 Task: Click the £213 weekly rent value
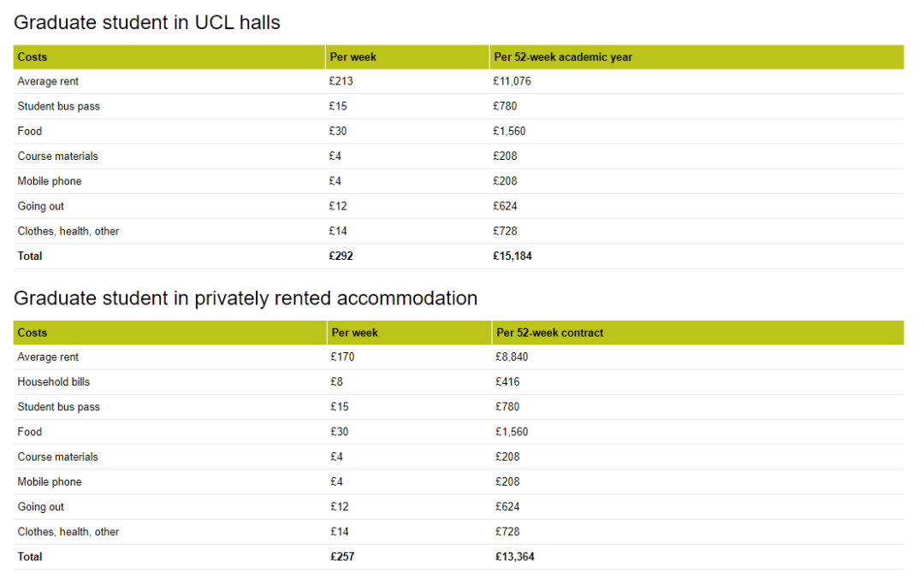tap(341, 81)
